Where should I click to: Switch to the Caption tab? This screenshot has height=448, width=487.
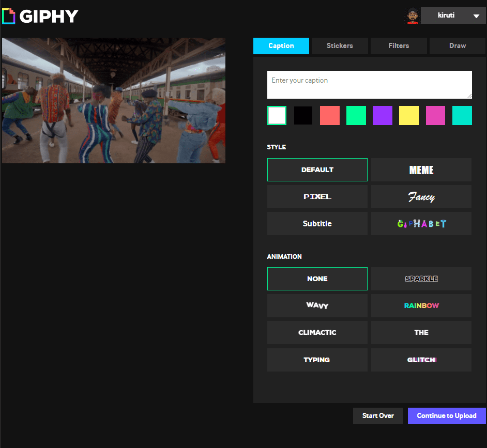click(x=281, y=46)
